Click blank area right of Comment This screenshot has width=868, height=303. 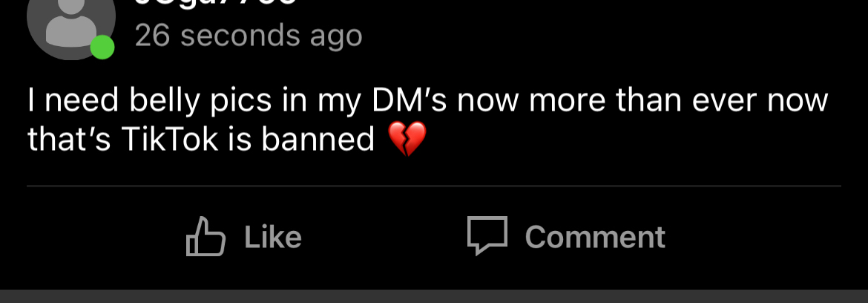[x=764, y=237]
